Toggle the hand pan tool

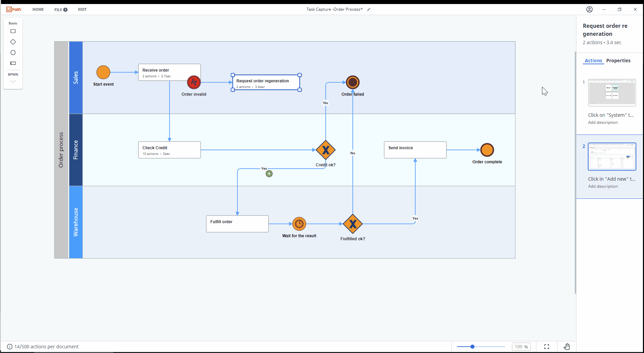tap(567, 347)
